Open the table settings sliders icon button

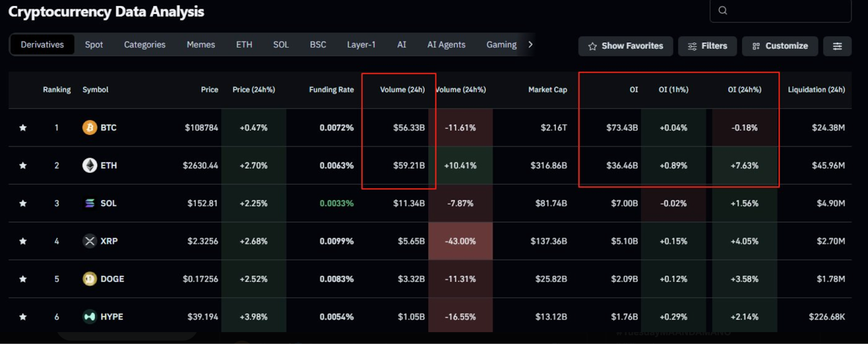[x=837, y=46]
